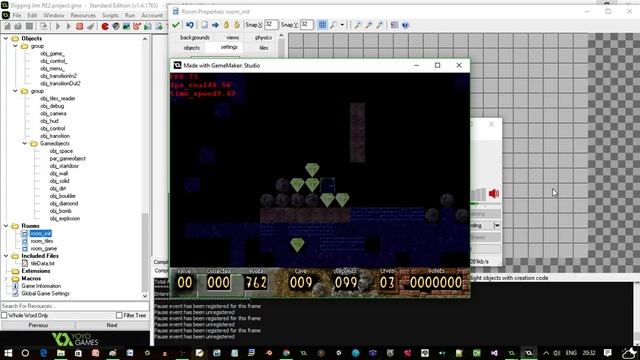This screenshot has height=360, width=640.
Task: Switch to the backgrounds tab
Action: [x=195, y=37]
